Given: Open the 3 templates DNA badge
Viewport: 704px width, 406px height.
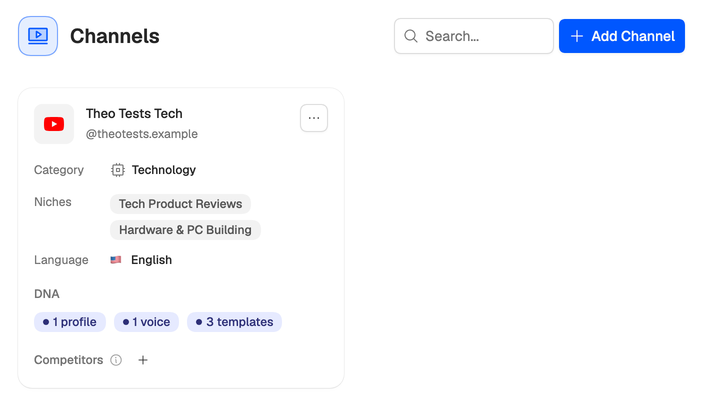Looking at the screenshot, I should 234,322.
